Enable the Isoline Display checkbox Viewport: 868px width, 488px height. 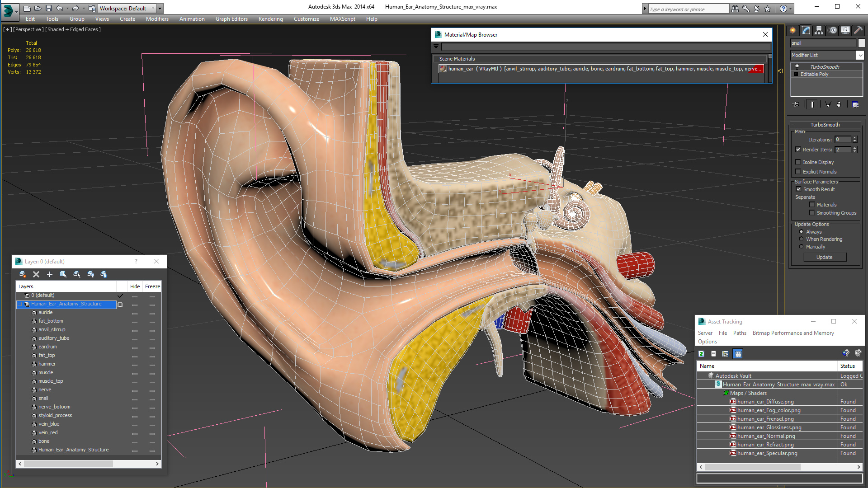click(798, 162)
